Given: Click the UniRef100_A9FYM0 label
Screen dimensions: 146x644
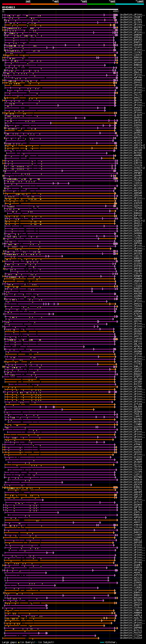Looking at the screenshot, I should (x=131, y=78).
